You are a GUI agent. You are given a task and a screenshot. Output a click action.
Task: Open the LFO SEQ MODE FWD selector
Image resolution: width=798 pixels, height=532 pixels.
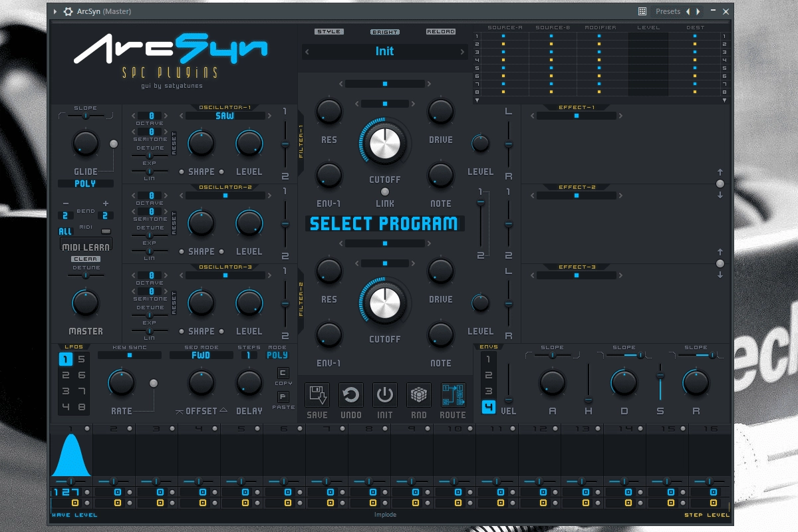(201, 355)
